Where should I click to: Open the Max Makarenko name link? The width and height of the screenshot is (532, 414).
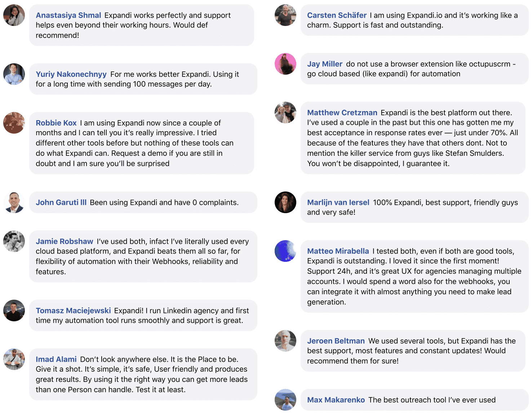[x=336, y=400]
